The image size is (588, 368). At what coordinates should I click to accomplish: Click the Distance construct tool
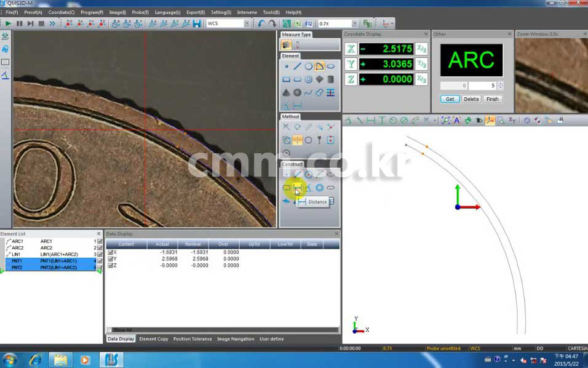297,188
